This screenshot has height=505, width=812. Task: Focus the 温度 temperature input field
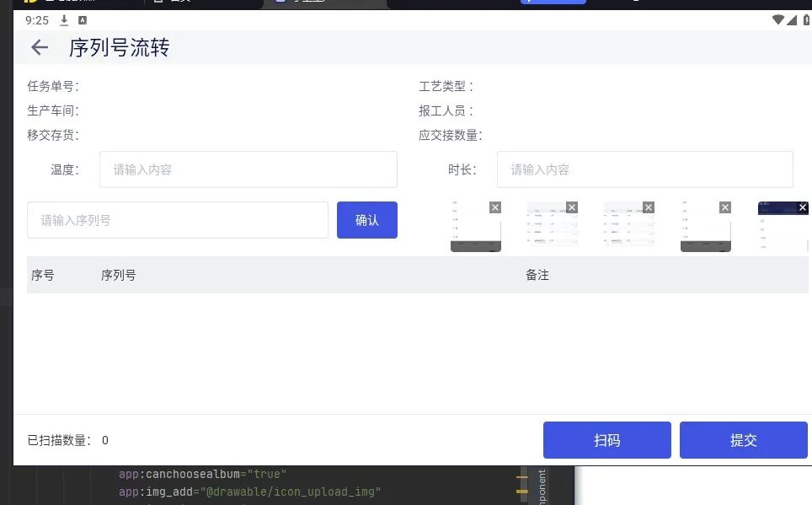point(248,169)
